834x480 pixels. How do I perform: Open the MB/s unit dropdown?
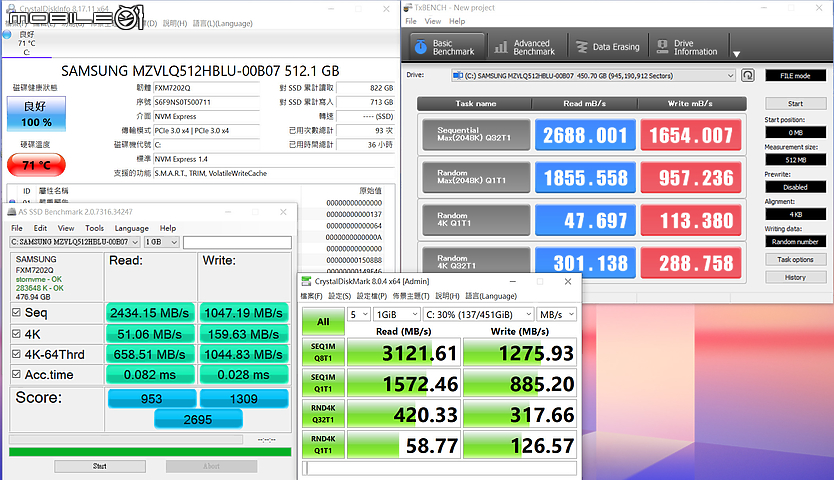(556, 315)
